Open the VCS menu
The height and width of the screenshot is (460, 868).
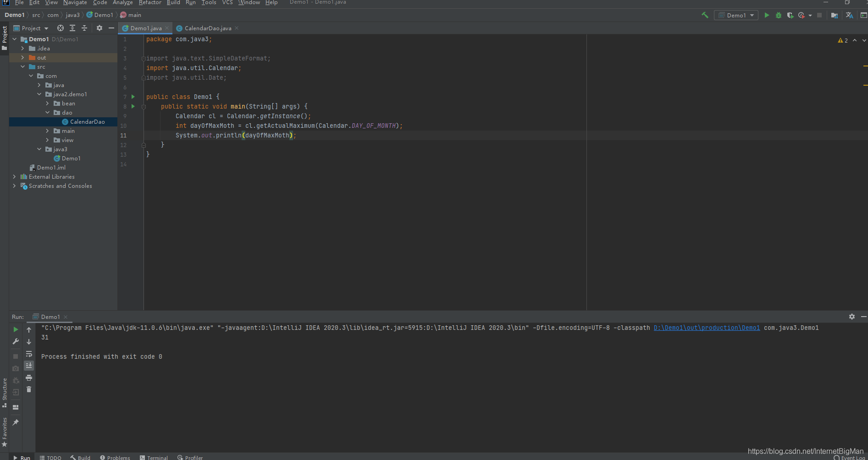click(x=227, y=3)
